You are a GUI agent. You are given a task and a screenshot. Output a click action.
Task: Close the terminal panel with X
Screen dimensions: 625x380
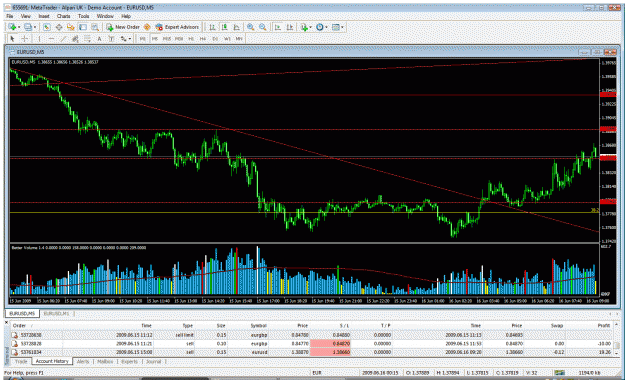(6, 322)
